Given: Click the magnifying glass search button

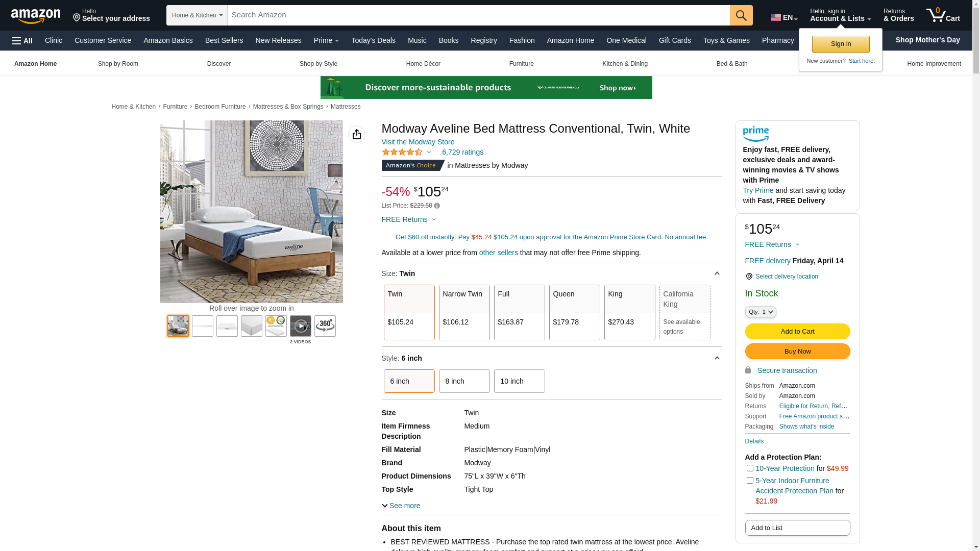Looking at the screenshot, I should point(741,15).
